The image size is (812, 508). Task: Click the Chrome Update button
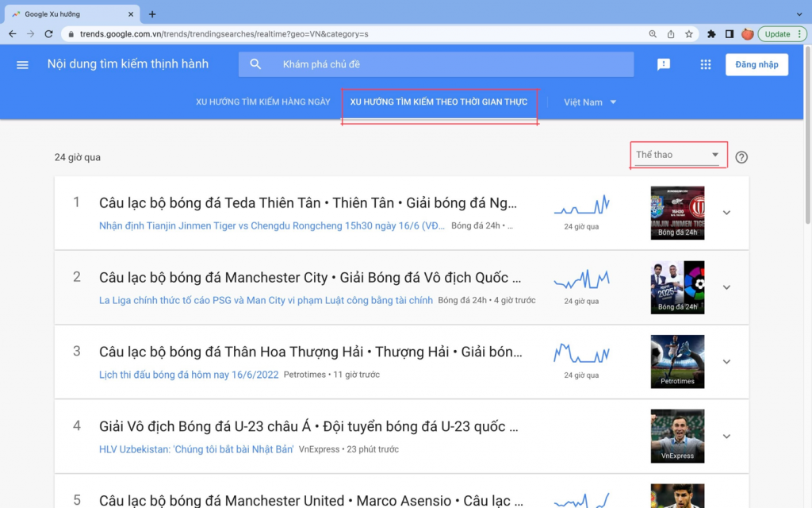click(782, 34)
